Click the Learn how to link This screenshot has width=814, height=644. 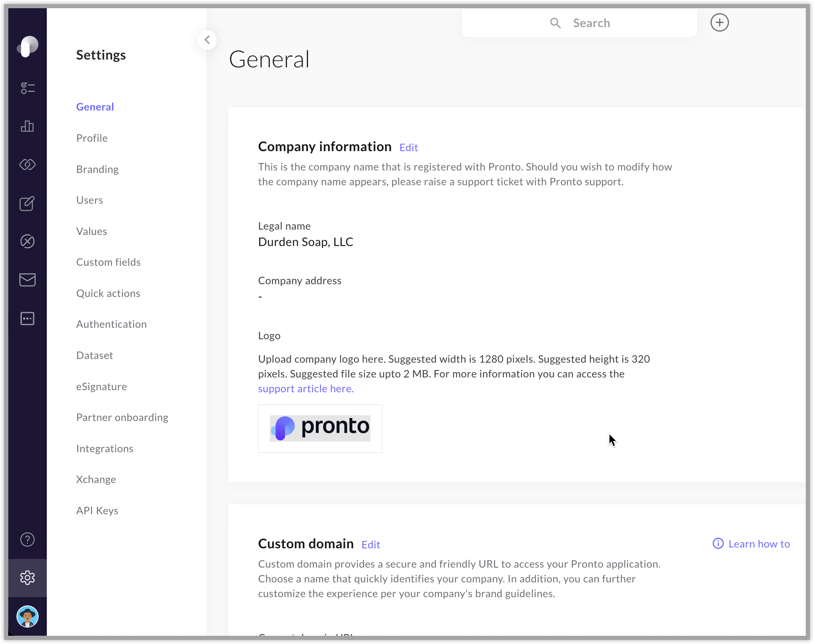click(759, 544)
